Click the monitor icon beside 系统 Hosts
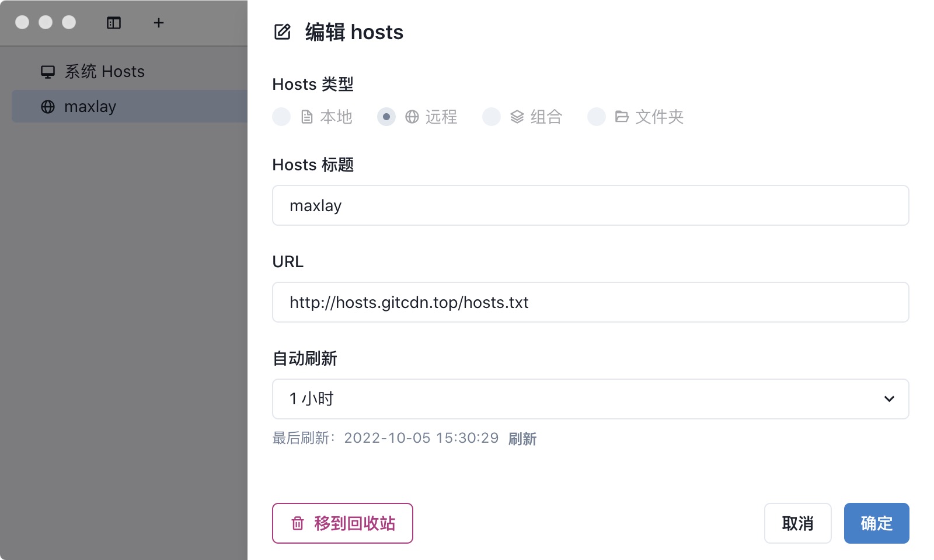Viewport: 934px width, 560px height. [48, 72]
